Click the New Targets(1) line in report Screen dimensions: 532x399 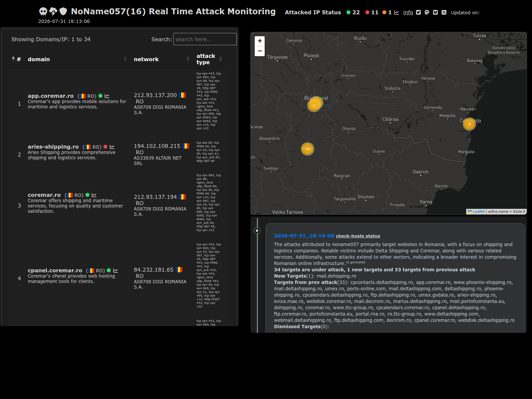coord(315,276)
